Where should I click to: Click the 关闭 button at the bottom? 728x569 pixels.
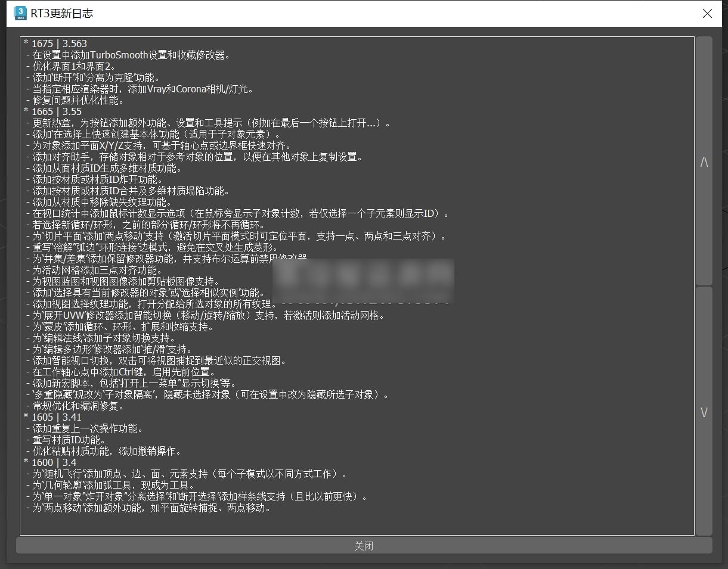[364, 545]
